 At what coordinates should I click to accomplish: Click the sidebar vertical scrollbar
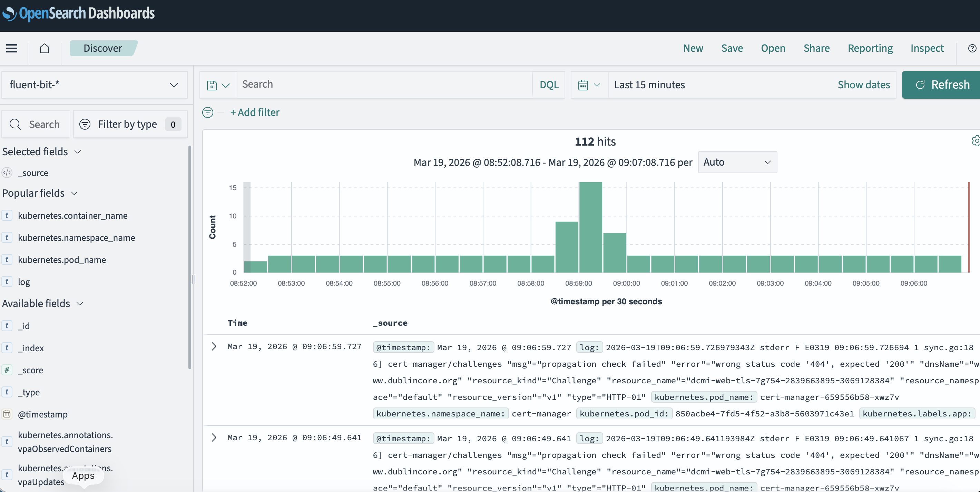point(189,257)
